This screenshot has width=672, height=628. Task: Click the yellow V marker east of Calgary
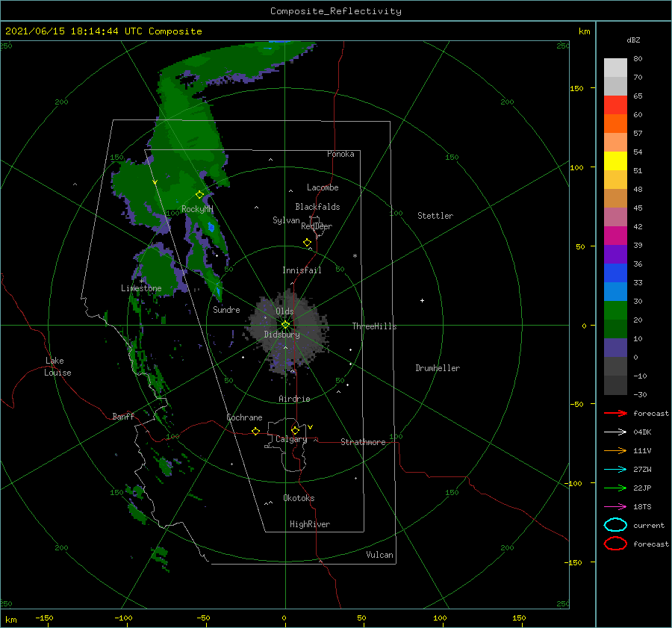(x=310, y=427)
